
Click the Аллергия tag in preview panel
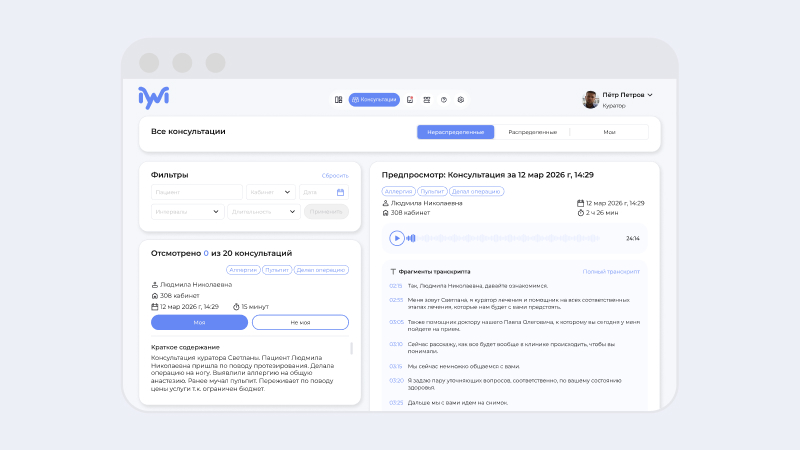point(398,191)
